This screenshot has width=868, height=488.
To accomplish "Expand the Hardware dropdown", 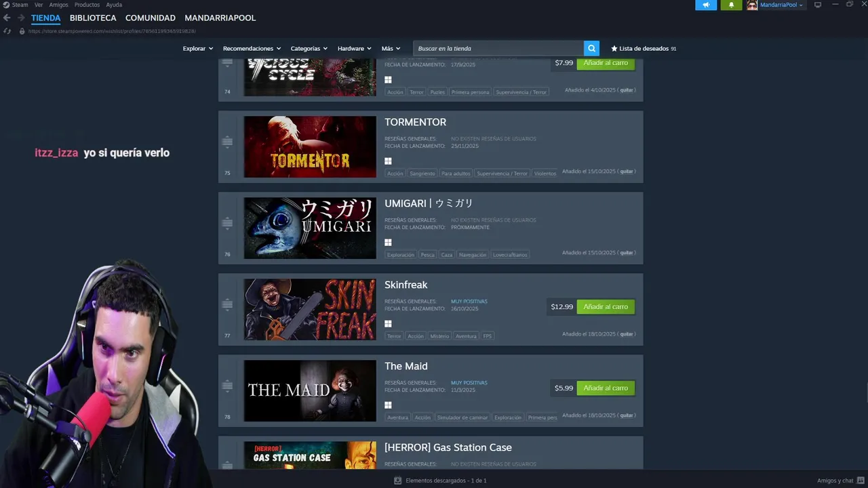I will [354, 48].
